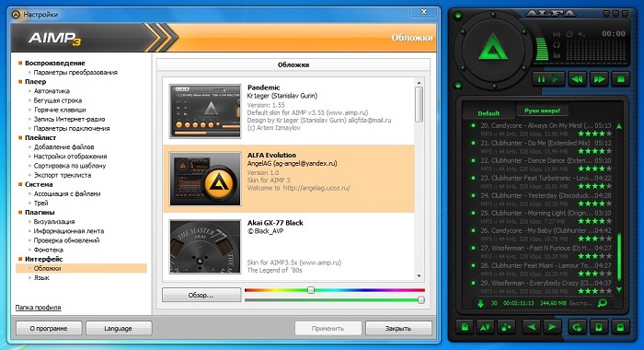
Task: Switch to the Default playlist tab
Action: click(x=489, y=113)
